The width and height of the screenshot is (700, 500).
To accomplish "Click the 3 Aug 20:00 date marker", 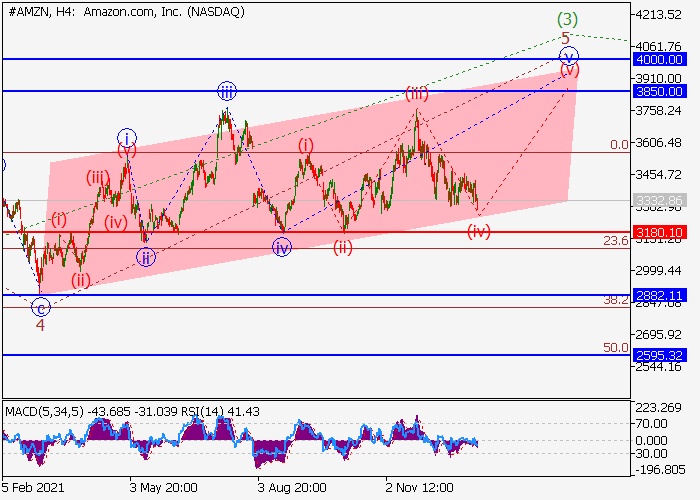I will pyautogui.click(x=292, y=488).
